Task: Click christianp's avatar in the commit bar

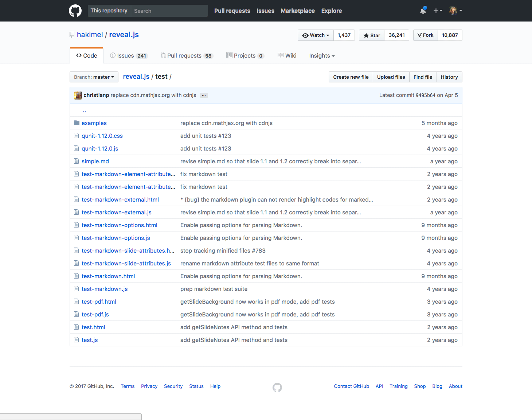Action: click(78, 95)
